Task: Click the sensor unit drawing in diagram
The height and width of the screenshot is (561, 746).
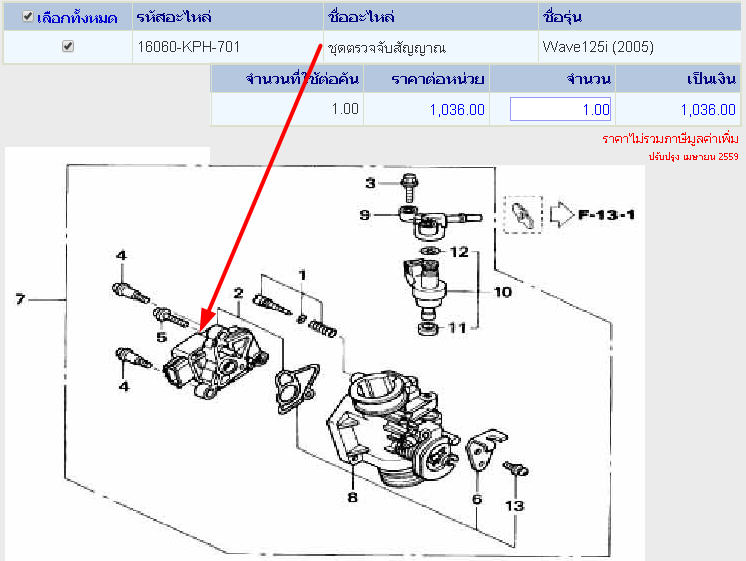Action: [x=216, y=362]
